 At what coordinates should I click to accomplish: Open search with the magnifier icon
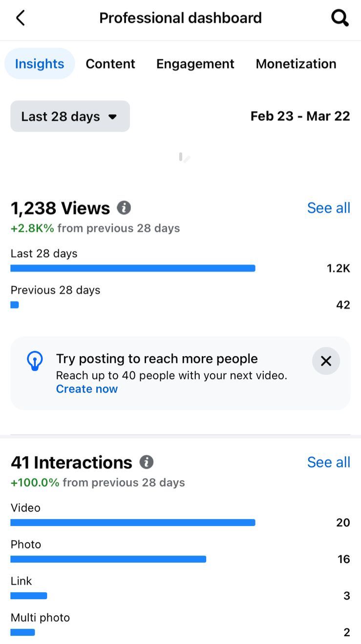[340, 18]
